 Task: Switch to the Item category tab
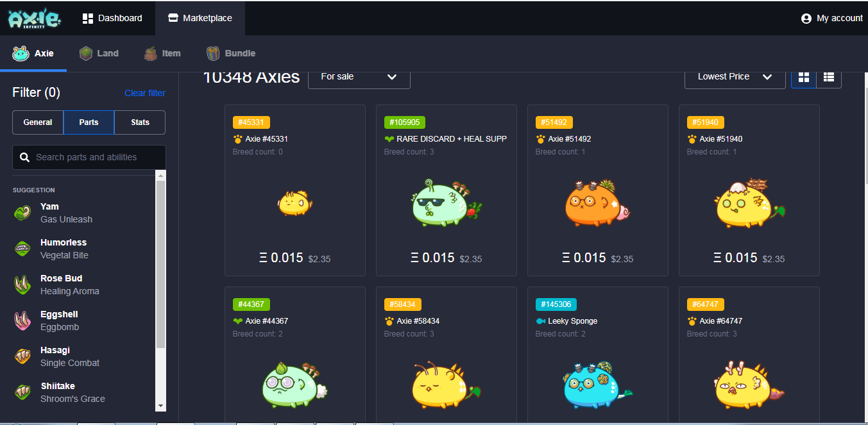[x=162, y=53]
